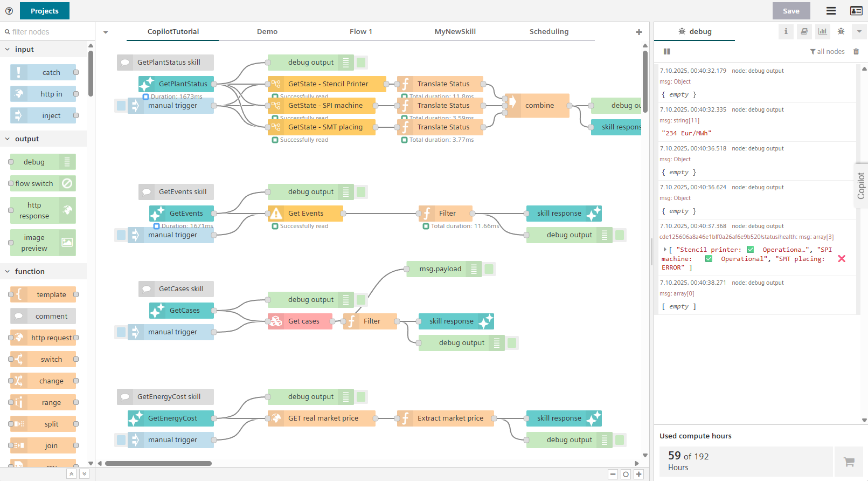Switch to the MyNewSkill flow tab
This screenshot has height=481, width=868.
455,32
